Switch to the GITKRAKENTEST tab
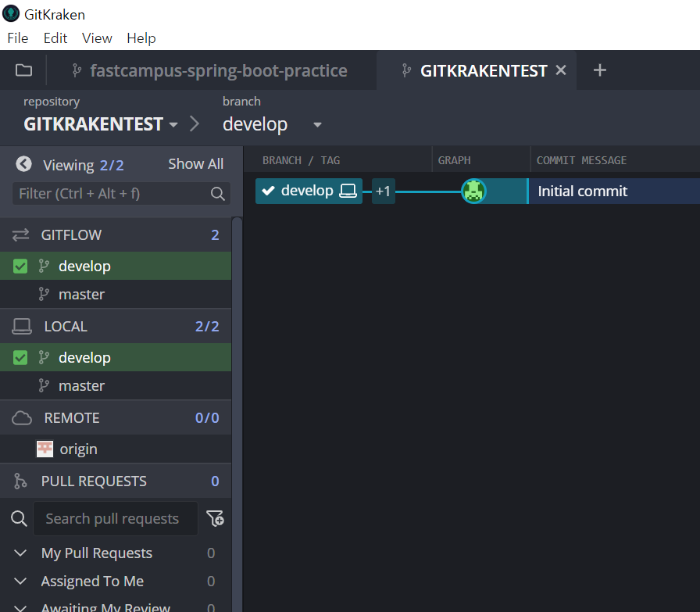700x612 pixels. click(477, 70)
